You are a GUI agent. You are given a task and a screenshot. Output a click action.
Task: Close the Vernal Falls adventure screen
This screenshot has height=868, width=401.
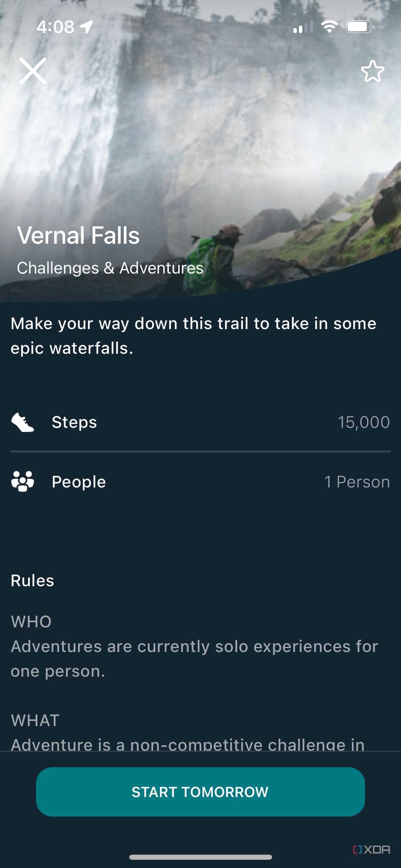33,71
